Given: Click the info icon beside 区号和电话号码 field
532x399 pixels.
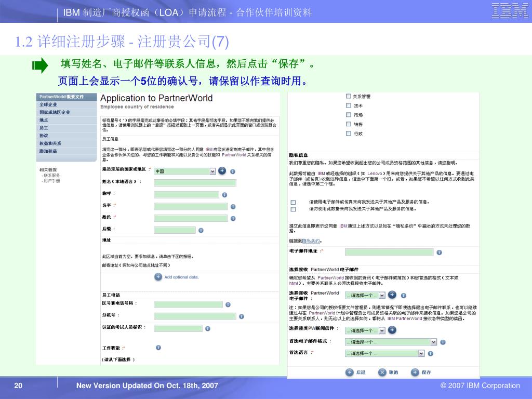Looking at the screenshot, I should point(228,304).
